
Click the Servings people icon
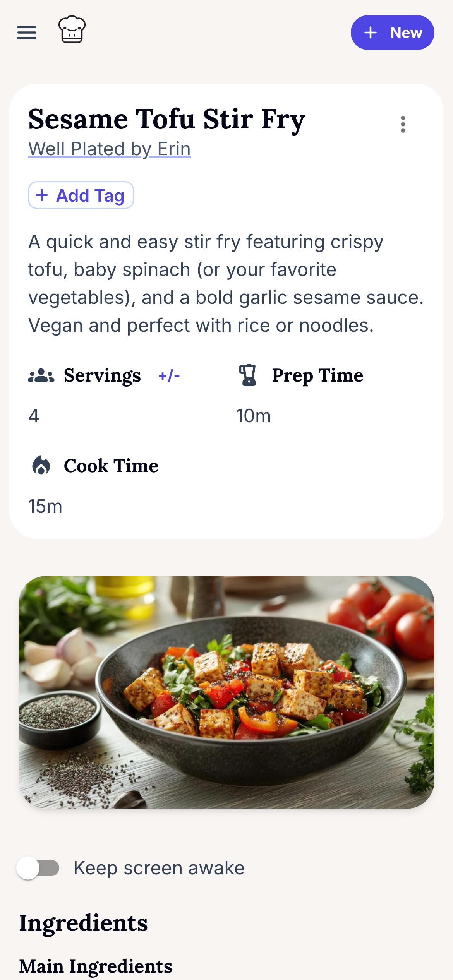[41, 375]
